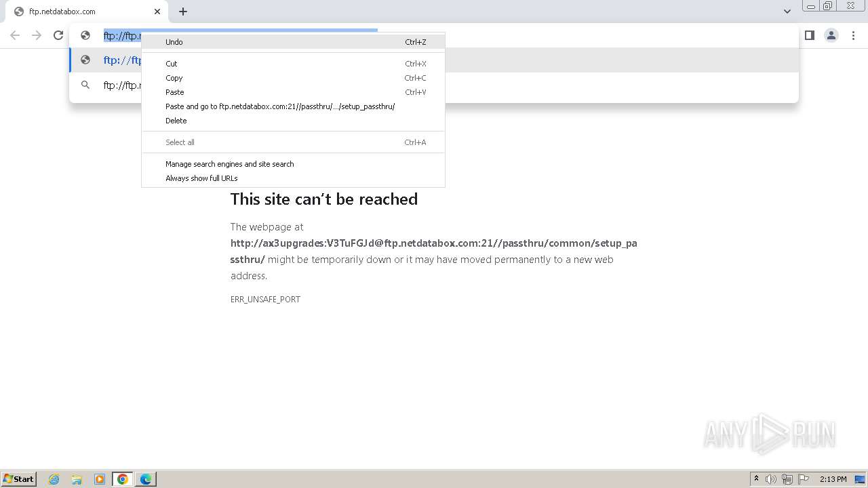The width and height of the screenshot is (868, 488).
Task: Launch Internet Explorer from the taskbar
Action: (54, 479)
